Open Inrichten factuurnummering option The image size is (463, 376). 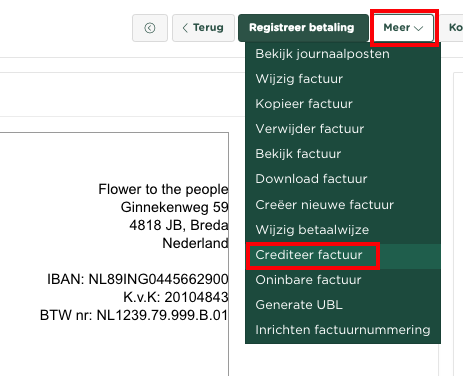click(x=343, y=330)
